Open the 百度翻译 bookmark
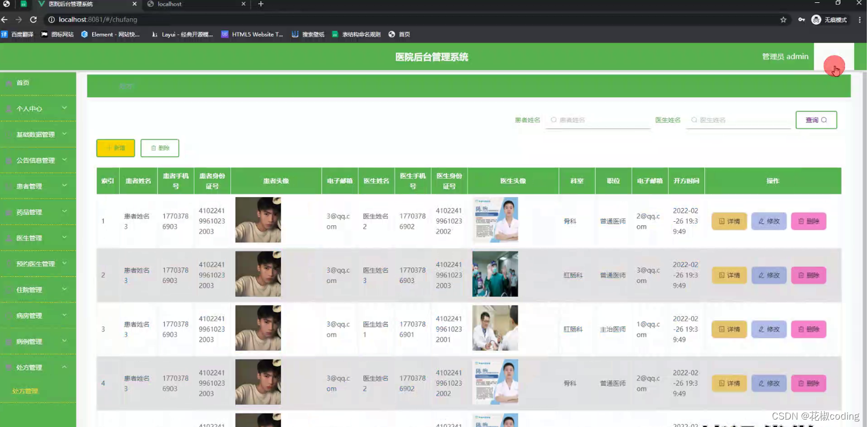This screenshot has width=868, height=427. 17,34
